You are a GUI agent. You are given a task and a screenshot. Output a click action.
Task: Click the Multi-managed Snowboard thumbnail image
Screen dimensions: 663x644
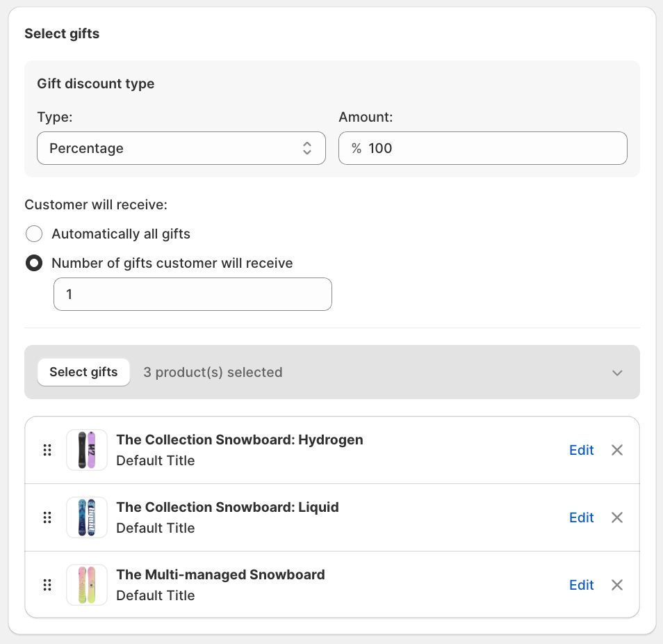point(87,585)
